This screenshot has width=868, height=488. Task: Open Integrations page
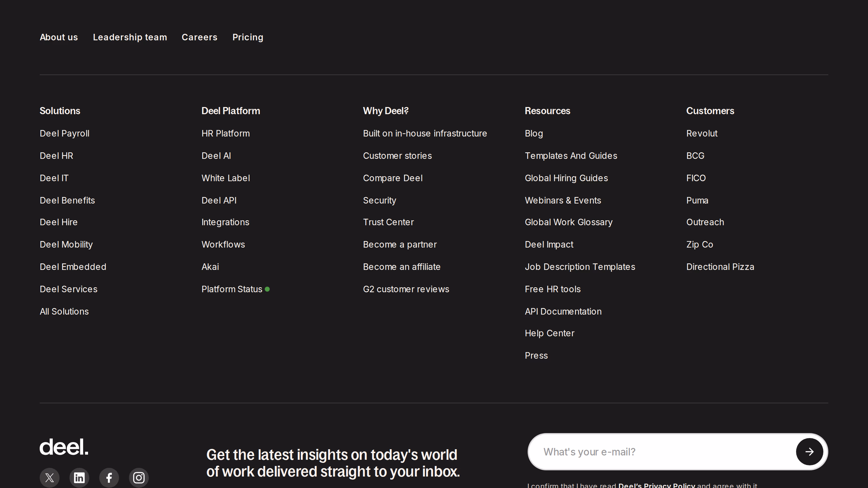point(225,222)
